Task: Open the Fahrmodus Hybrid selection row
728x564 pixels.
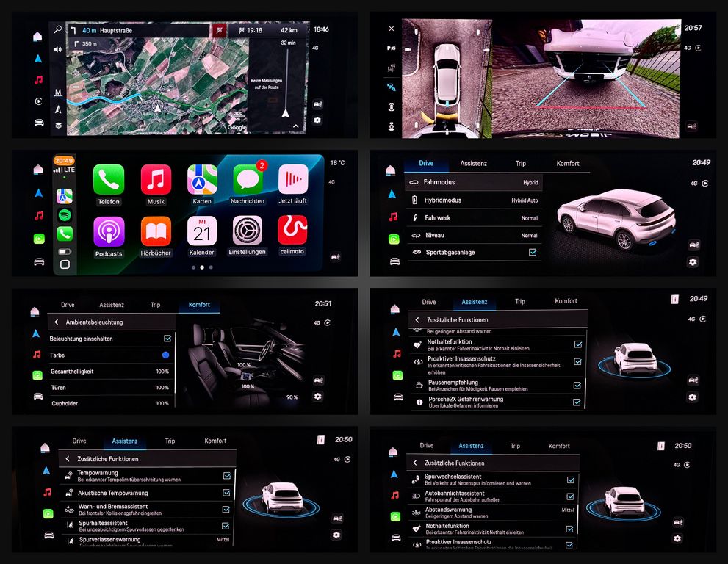Action: [474, 182]
